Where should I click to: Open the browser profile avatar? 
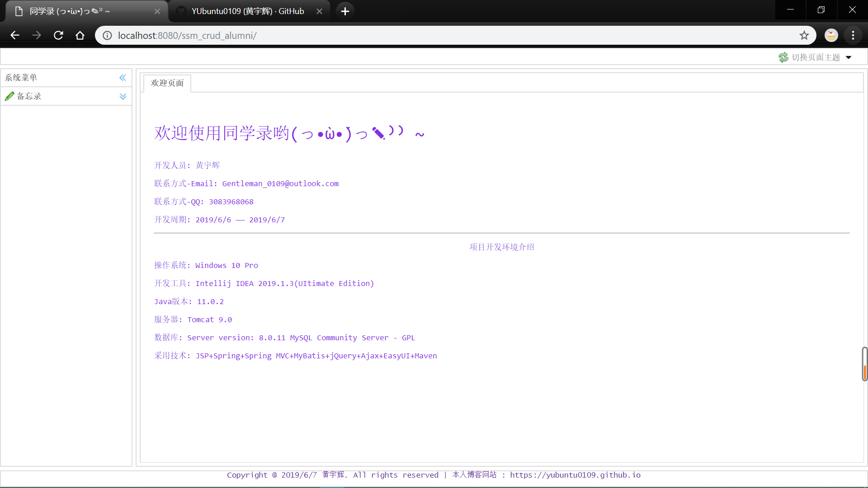click(x=831, y=35)
